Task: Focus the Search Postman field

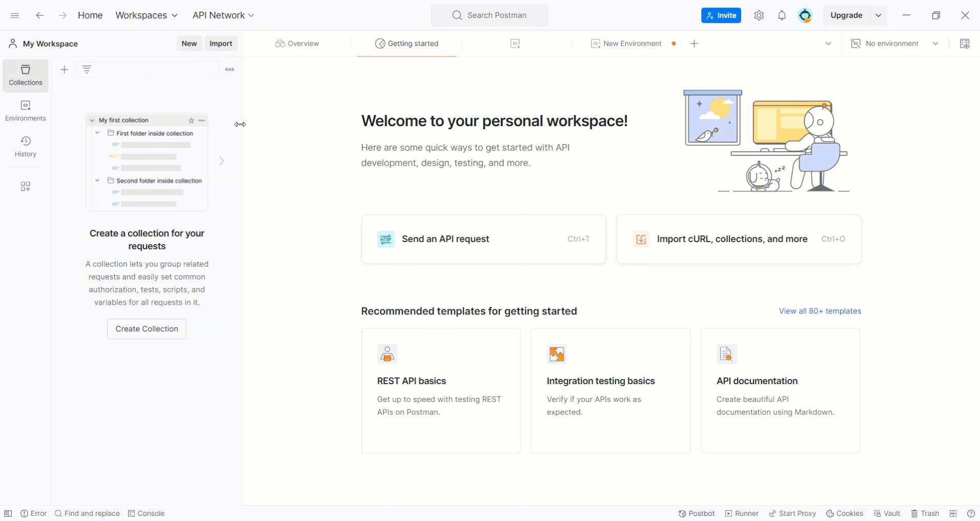Action: click(489, 15)
